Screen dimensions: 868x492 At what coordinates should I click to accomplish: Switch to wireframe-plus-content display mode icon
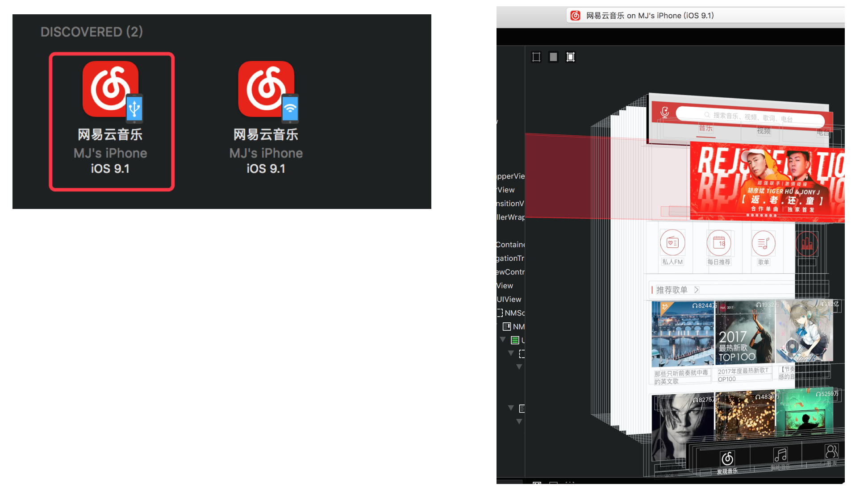570,57
